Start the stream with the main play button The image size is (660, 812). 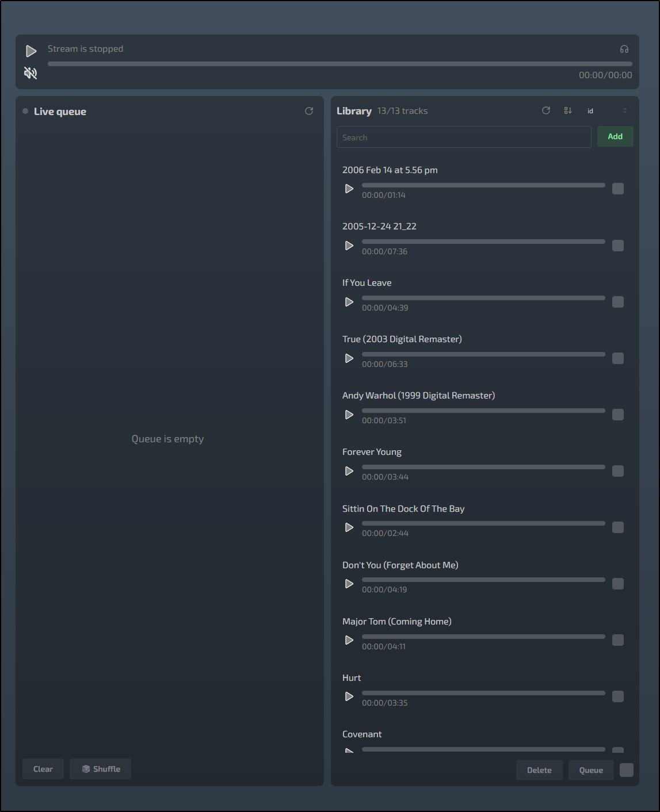pyautogui.click(x=31, y=51)
